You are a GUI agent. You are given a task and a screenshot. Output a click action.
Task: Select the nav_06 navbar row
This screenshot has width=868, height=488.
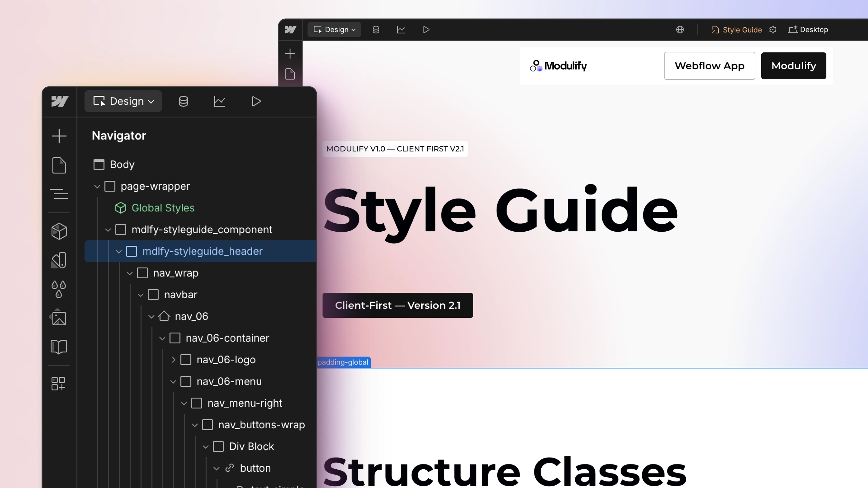200,316
